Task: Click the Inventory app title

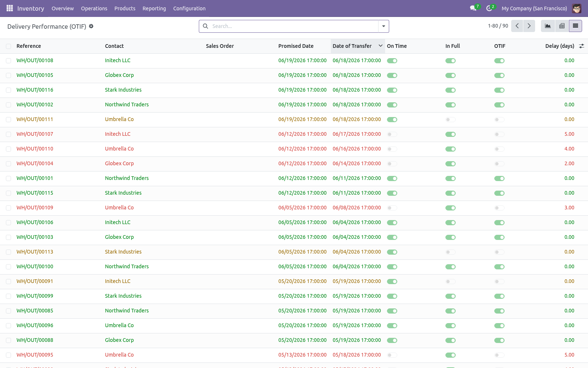Action: pos(31,8)
